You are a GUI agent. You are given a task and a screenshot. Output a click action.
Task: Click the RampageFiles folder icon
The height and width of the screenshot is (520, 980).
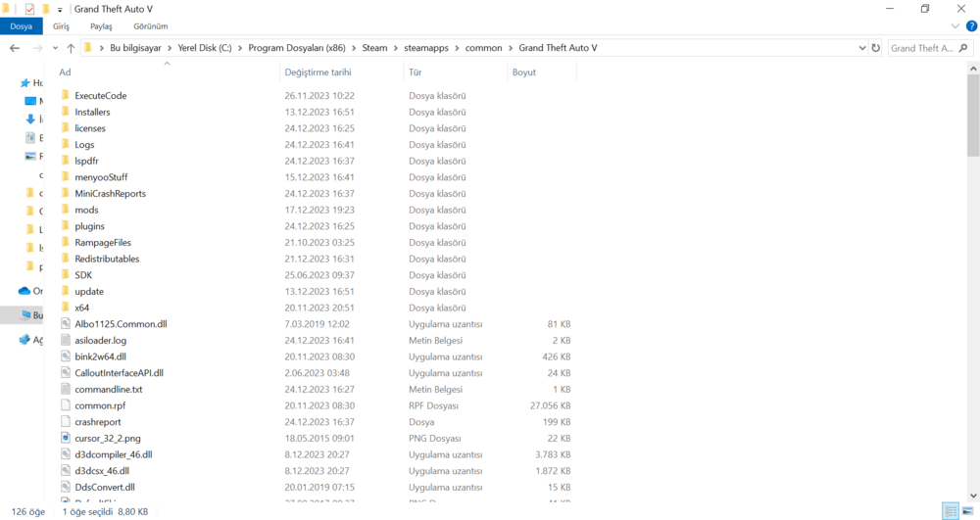coord(65,242)
